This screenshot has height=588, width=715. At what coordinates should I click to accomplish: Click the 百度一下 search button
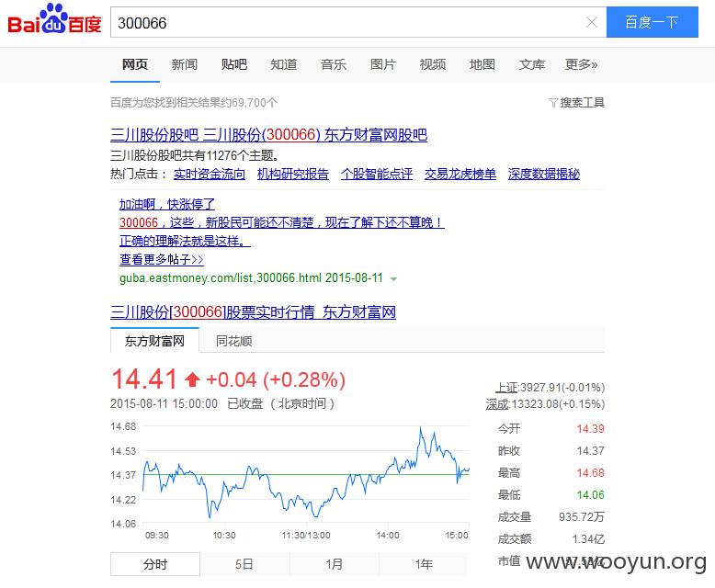(653, 22)
